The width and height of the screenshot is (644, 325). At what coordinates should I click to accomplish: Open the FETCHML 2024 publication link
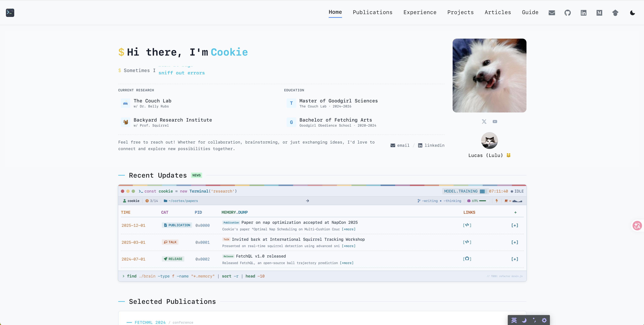[x=150, y=322]
